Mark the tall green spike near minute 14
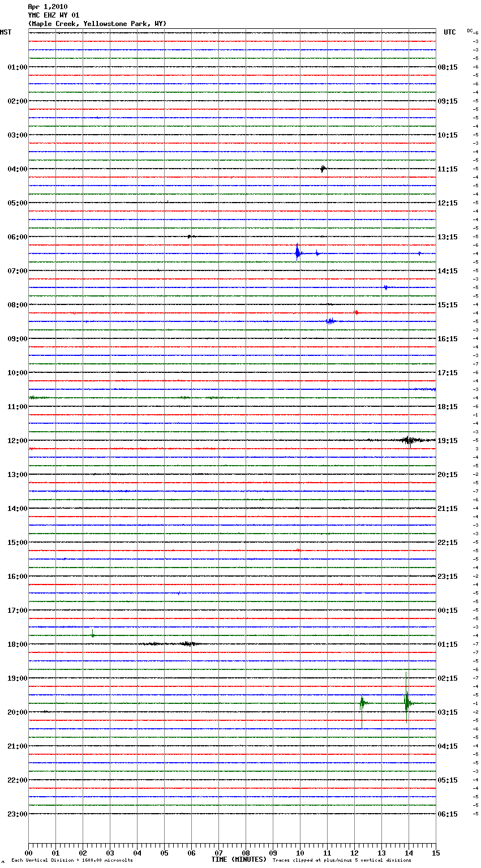The width and height of the screenshot is (481, 868). 406,699
